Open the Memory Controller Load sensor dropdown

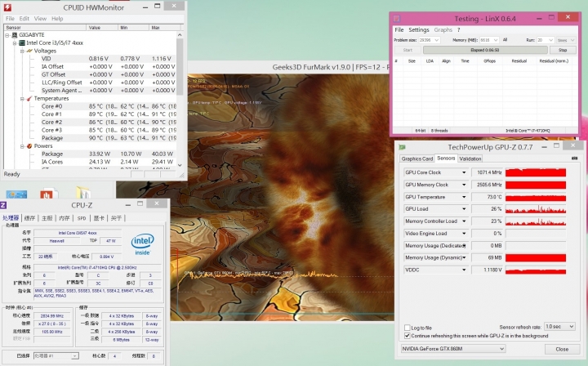464,221
